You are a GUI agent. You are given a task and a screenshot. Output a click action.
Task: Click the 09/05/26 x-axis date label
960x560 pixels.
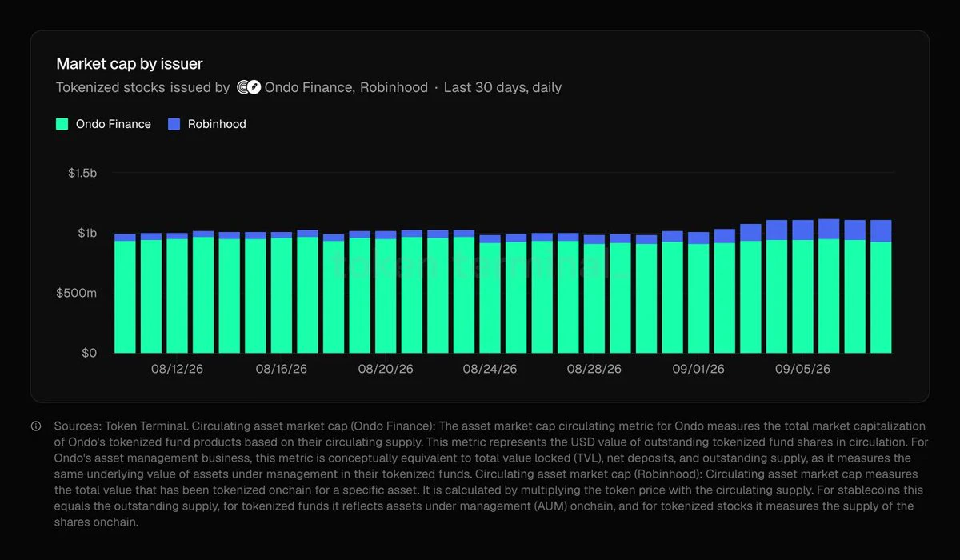803,369
